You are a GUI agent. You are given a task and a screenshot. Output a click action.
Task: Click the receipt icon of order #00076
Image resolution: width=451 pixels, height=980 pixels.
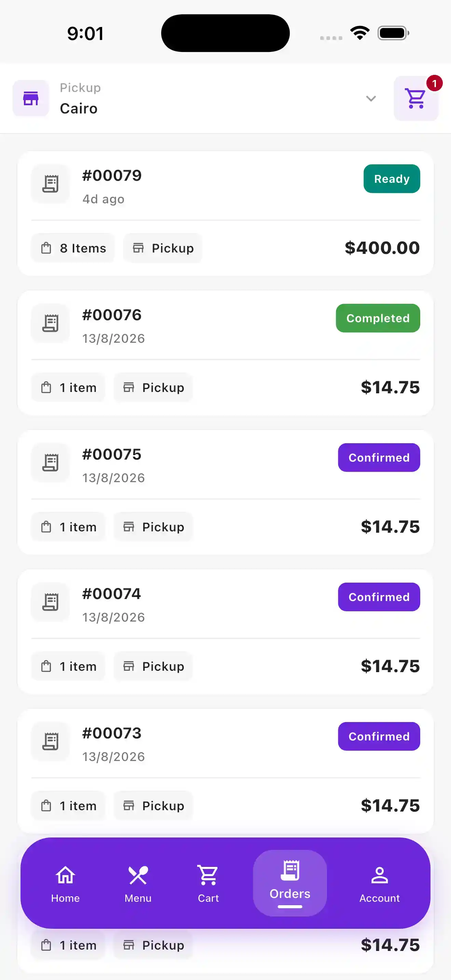[x=50, y=323]
